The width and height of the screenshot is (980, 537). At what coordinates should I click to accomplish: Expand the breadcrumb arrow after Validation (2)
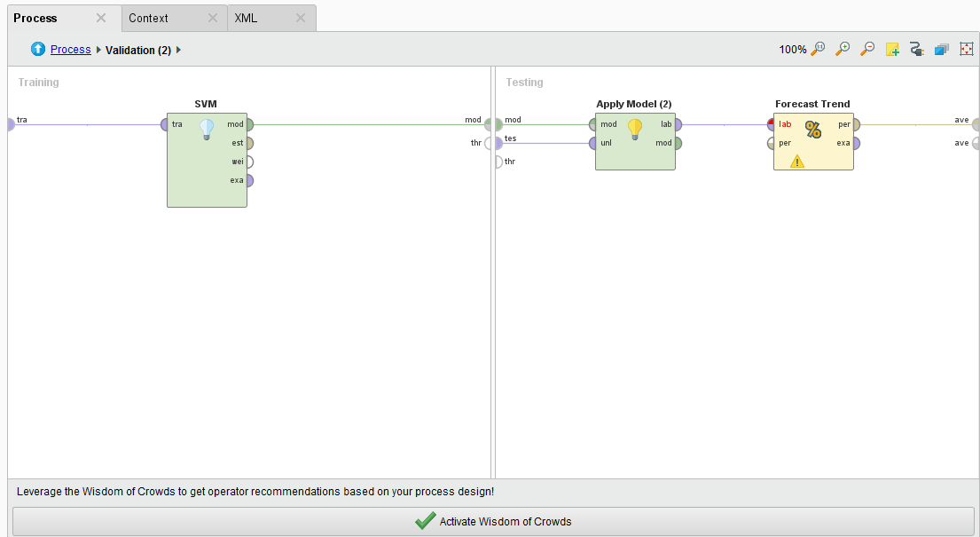[x=177, y=51]
